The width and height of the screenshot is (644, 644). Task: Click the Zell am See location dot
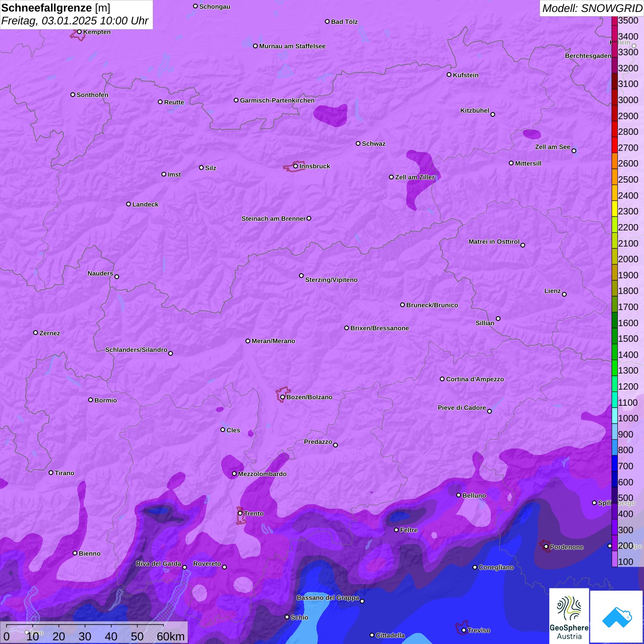coord(574,151)
